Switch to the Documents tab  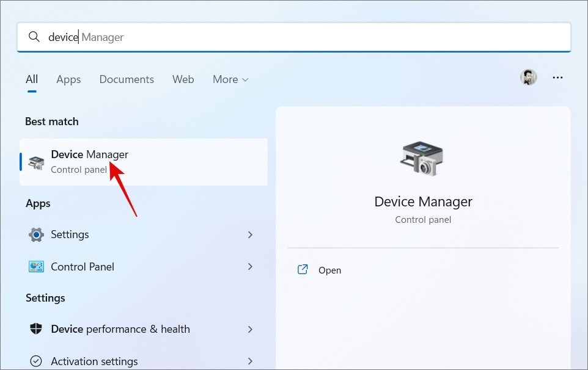(x=127, y=79)
